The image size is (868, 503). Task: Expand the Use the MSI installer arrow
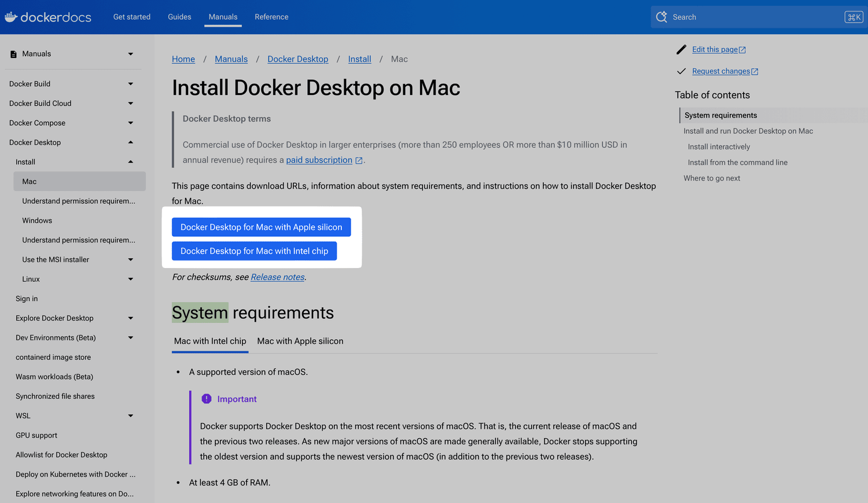131,259
